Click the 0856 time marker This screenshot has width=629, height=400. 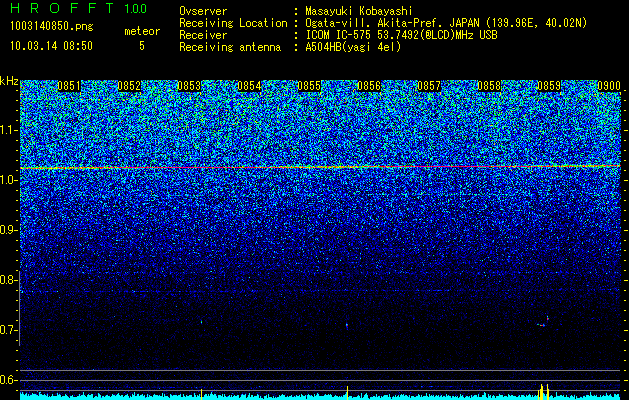click(x=369, y=86)
